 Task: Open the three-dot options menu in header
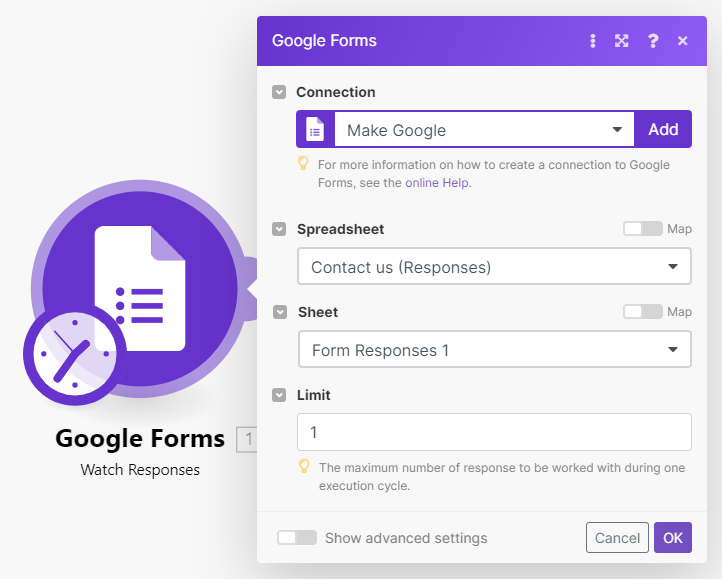click(593, 41)
